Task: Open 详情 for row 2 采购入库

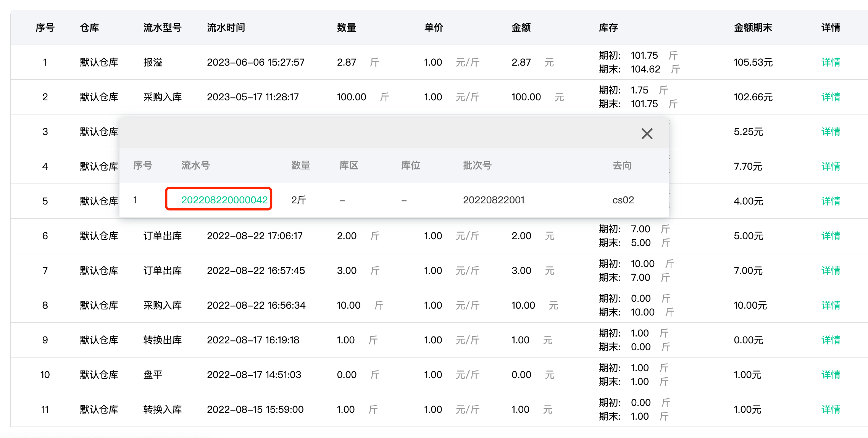Action: [831, 97]
